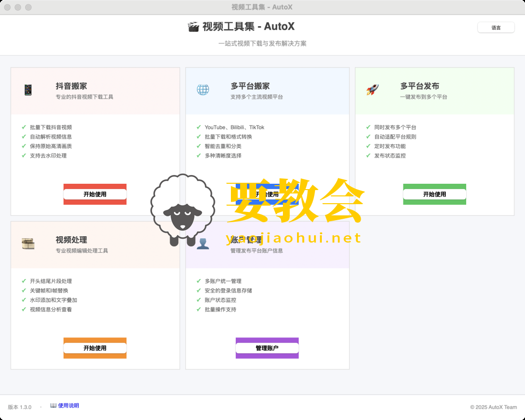The image size is (525, 420).
Task: Click subtitle 一键发布到多个平台
Action: pos(423,97)
